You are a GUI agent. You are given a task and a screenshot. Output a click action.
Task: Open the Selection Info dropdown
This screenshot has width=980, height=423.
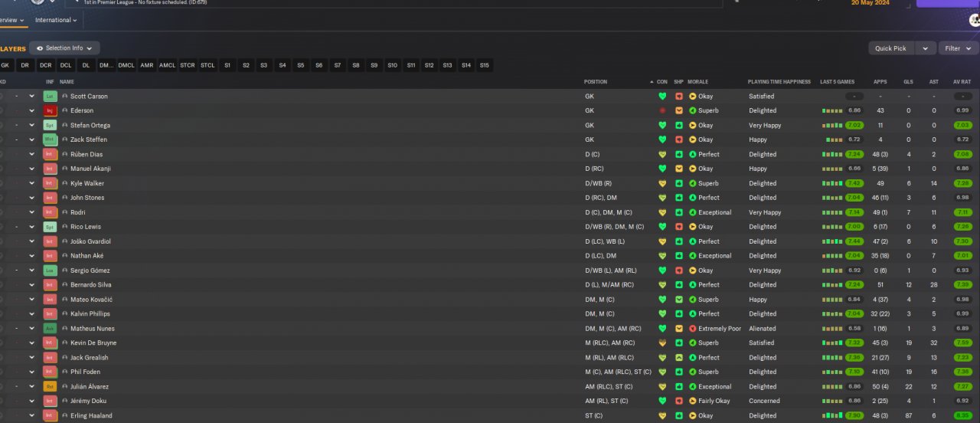64,48
